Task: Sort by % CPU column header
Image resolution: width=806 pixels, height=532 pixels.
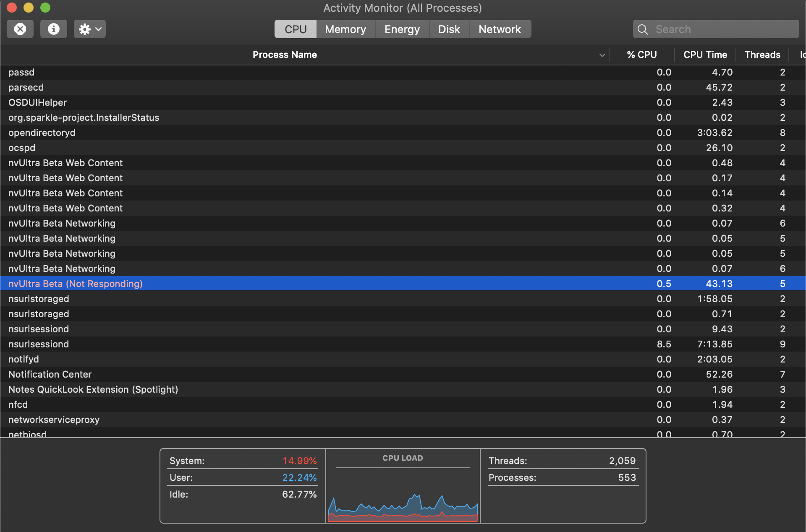Action: point(641,55)
